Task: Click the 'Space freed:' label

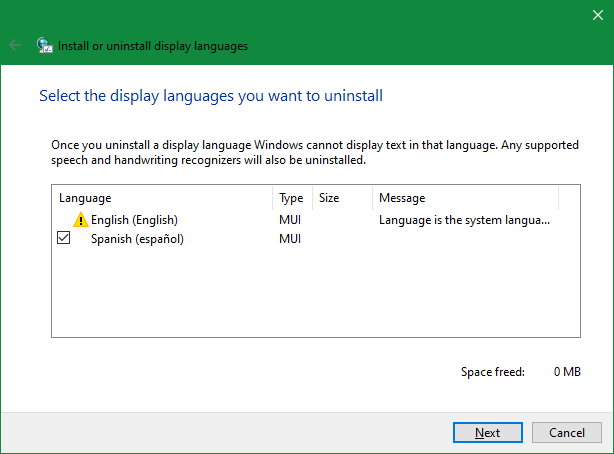Action: [x=493, y=372]
